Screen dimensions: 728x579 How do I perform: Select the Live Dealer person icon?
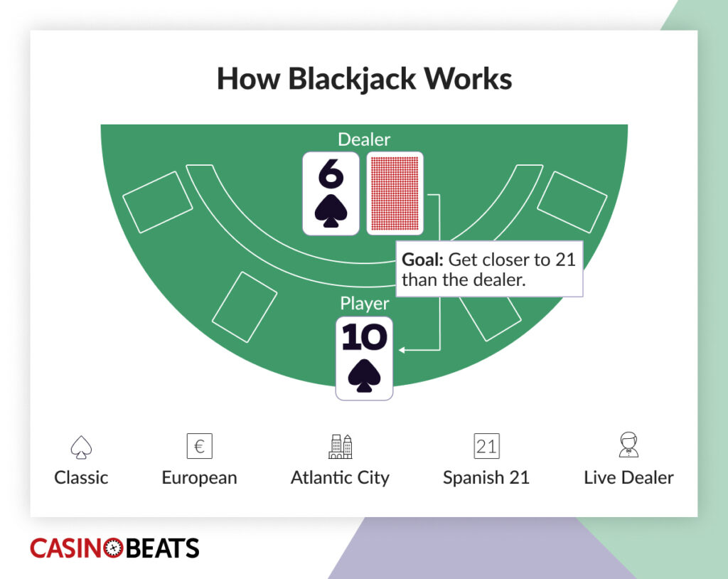(628, 445)
